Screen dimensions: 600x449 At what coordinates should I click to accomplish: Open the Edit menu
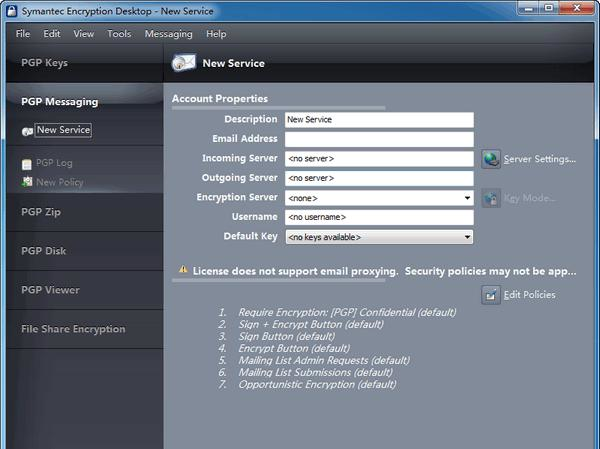tap(52, 34)
